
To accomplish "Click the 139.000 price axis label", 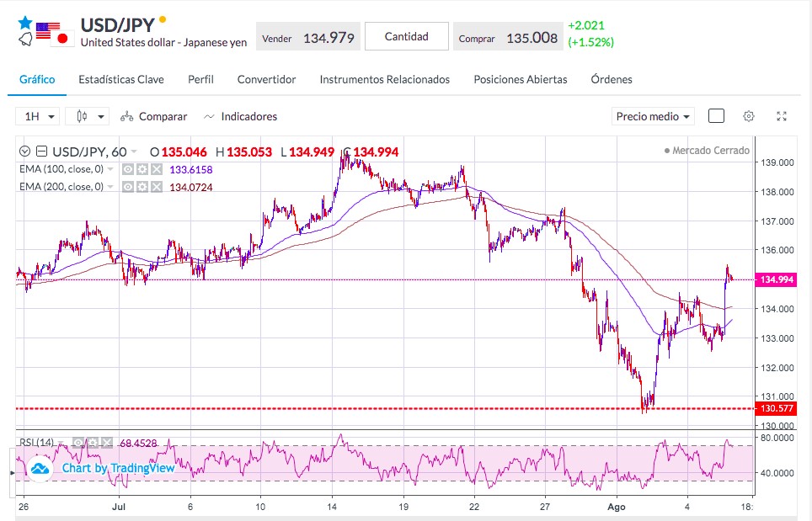I will coord(777,162).
